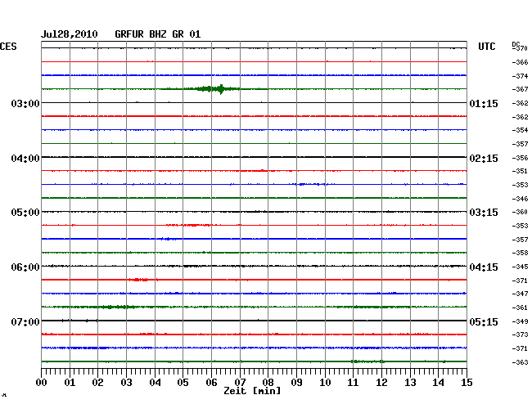Click the DC offset value -366
This screenshot has width=532, height=404.
click(x=520, y=62)
